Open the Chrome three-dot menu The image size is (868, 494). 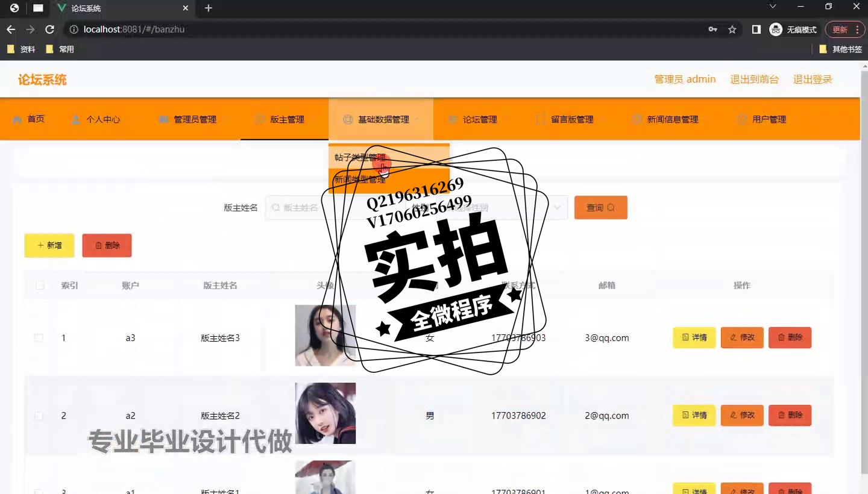[858, 30]
